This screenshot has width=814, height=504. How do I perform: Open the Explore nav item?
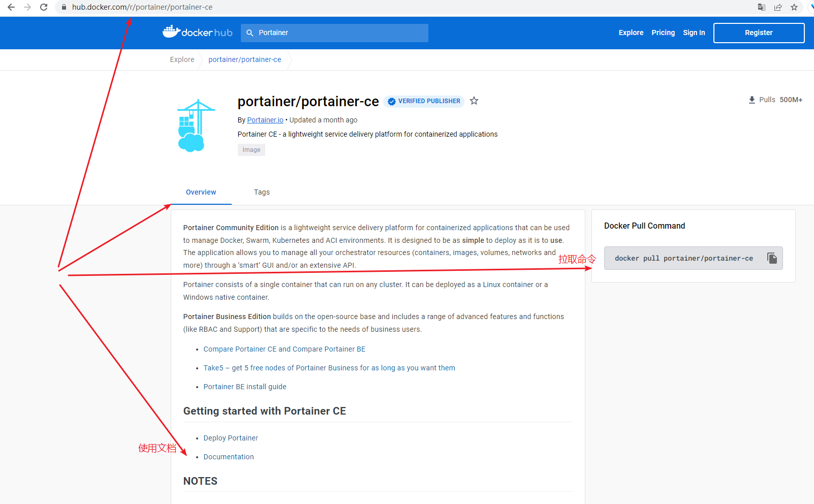pos(631,33)
